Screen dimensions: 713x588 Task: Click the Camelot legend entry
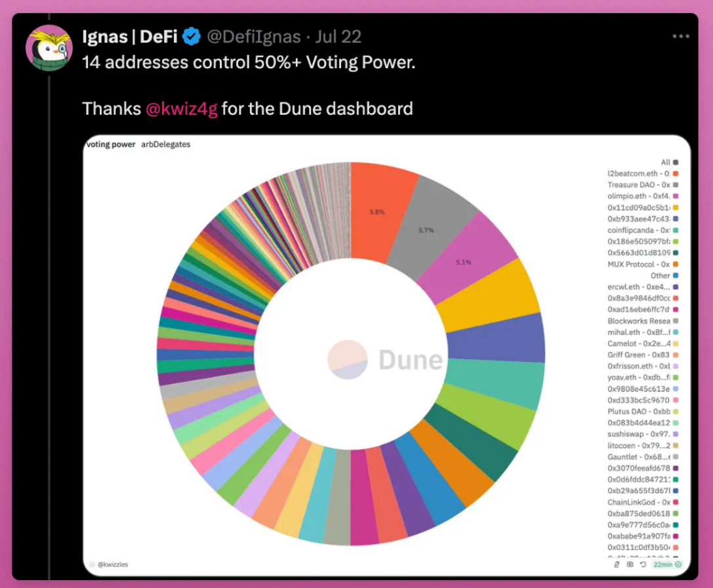pyautogui.click(x=643, y=343)
